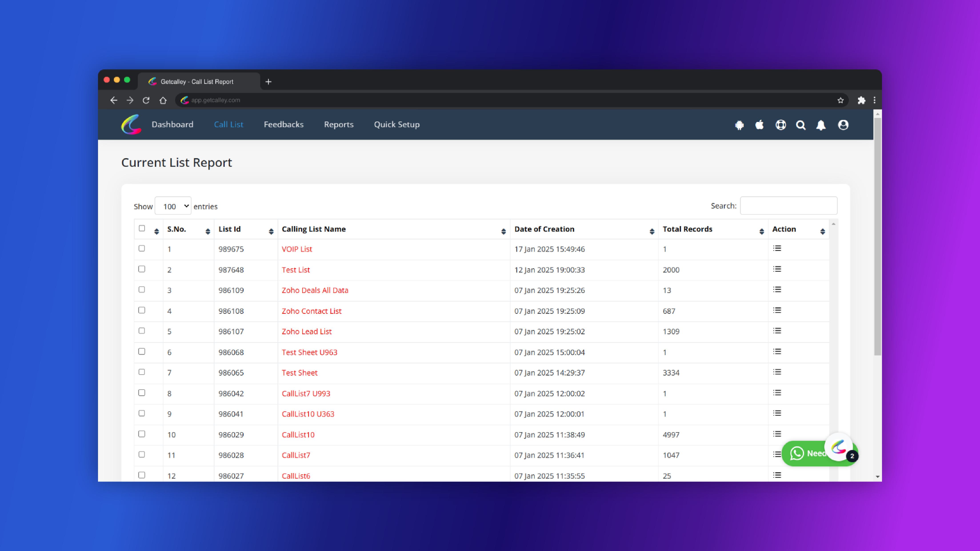This screenshot has width=980, height=551.
Task: Click the table scroll-up arrow
Action: pos(833,224)
